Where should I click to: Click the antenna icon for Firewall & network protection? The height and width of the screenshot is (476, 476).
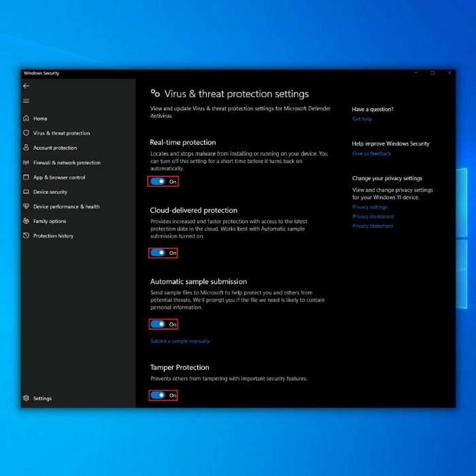pyautogui.click(x=26, y=163)
